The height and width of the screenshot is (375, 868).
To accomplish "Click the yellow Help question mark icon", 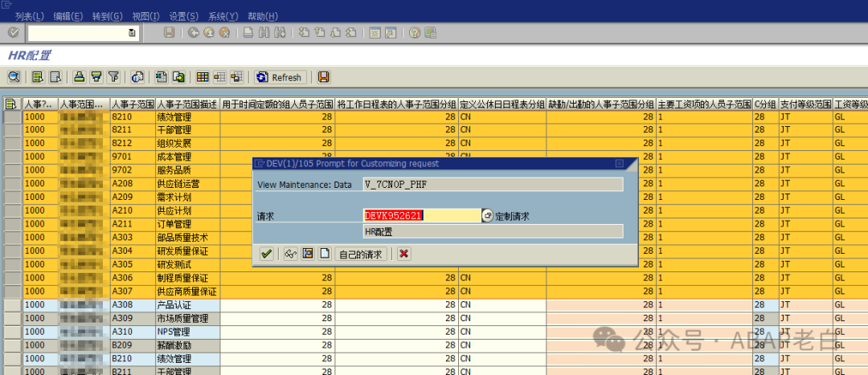I will coord(415,33).
